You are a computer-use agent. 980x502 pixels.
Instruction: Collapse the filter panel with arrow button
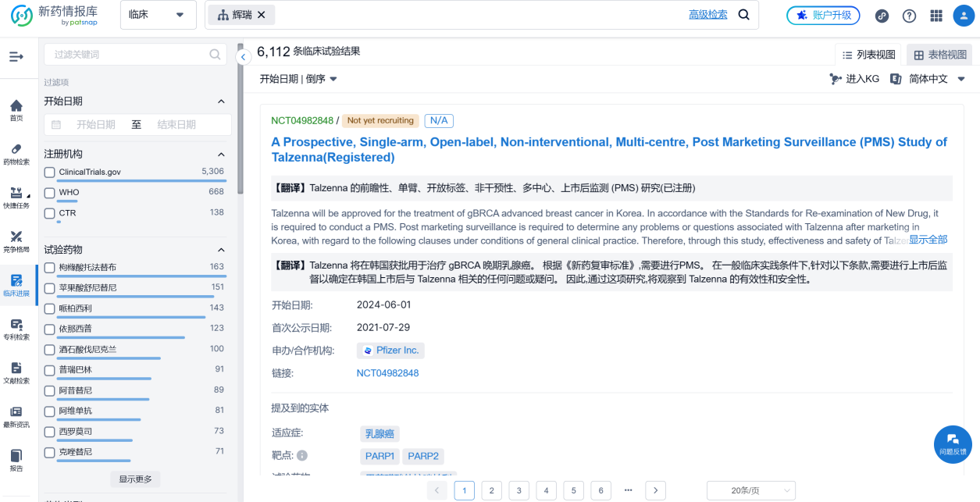pos(243,57)
